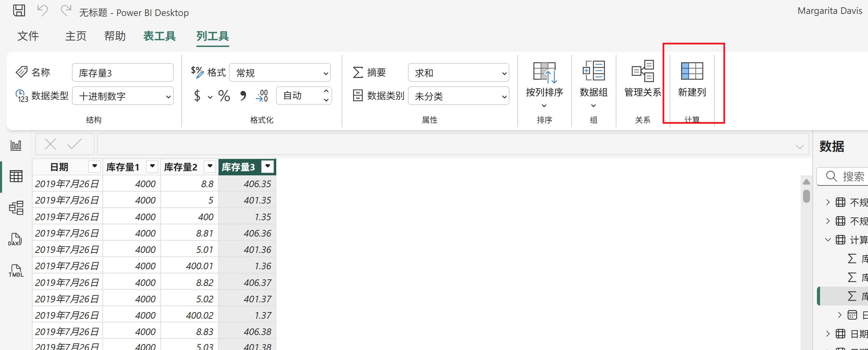This screenshot has width=868, height=350.
Task: Click Sort by Column (按列排序) icon
Action: pos(544,72)
